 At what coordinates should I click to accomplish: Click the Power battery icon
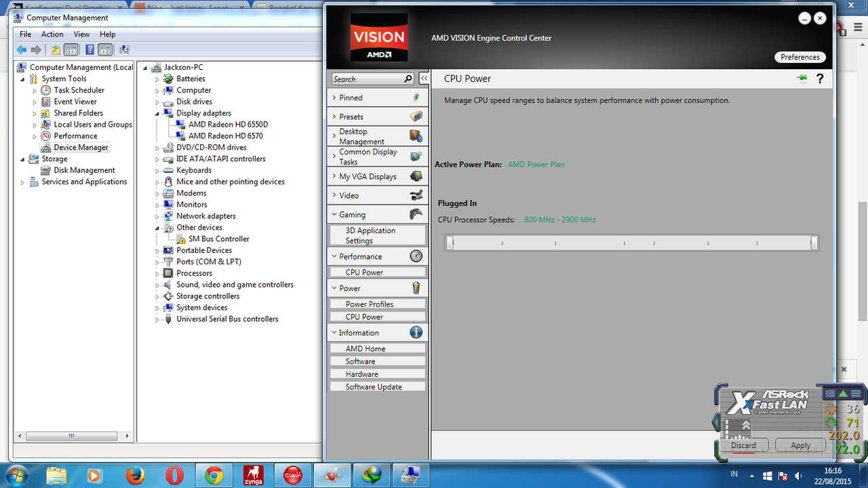click(x=416, y=288)
